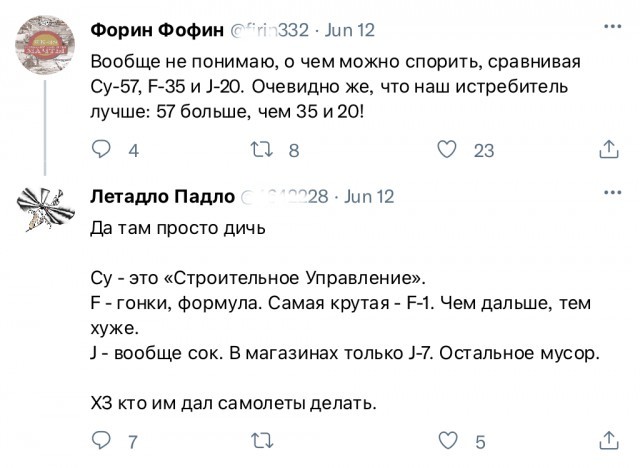This screenshot has width=640, height=468.
Task: Open more options for second tweet
Action: tap(610, 196)
